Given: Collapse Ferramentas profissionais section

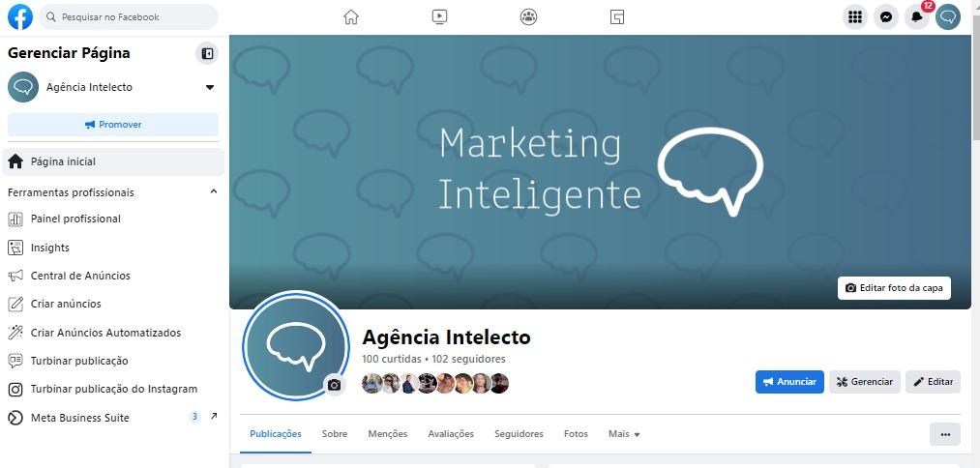Looking at the screenshot, I should (214, 192).
